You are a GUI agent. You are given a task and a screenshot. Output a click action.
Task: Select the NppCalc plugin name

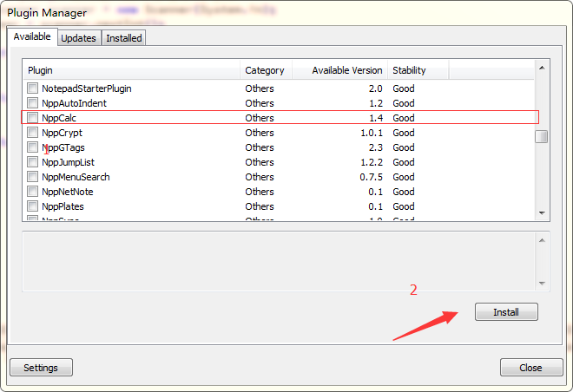coord(59,118)
